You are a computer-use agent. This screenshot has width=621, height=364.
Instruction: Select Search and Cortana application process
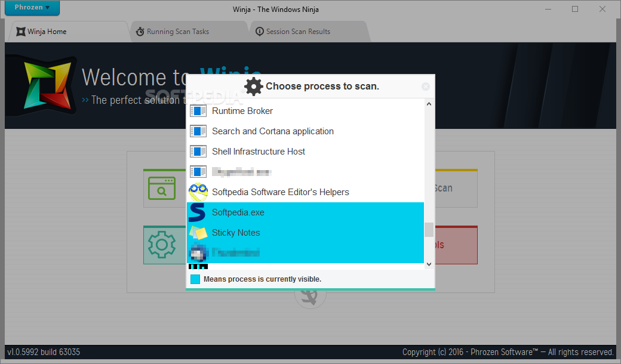tap(305, 131)
